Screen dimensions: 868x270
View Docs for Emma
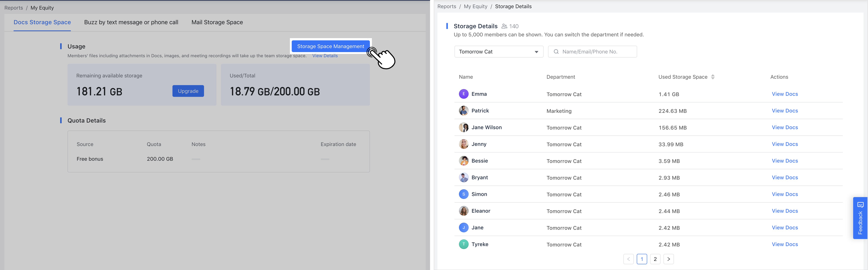click(x=785, y=94)
